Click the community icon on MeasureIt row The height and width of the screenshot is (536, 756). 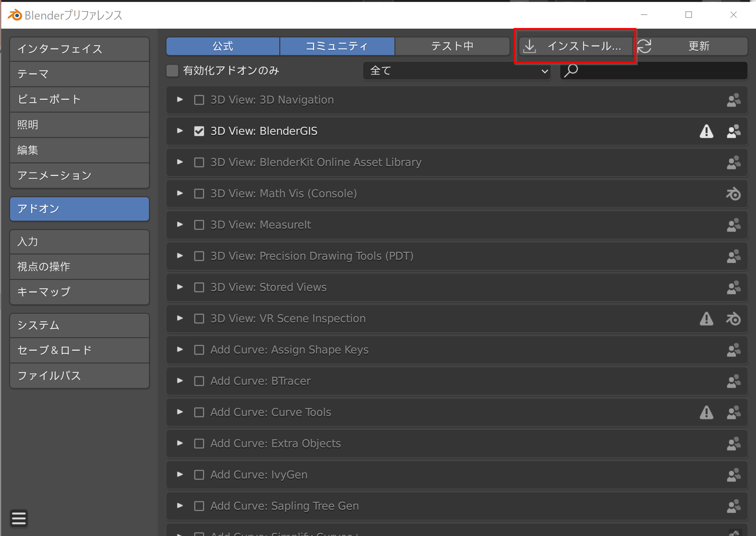coord(734,225)
